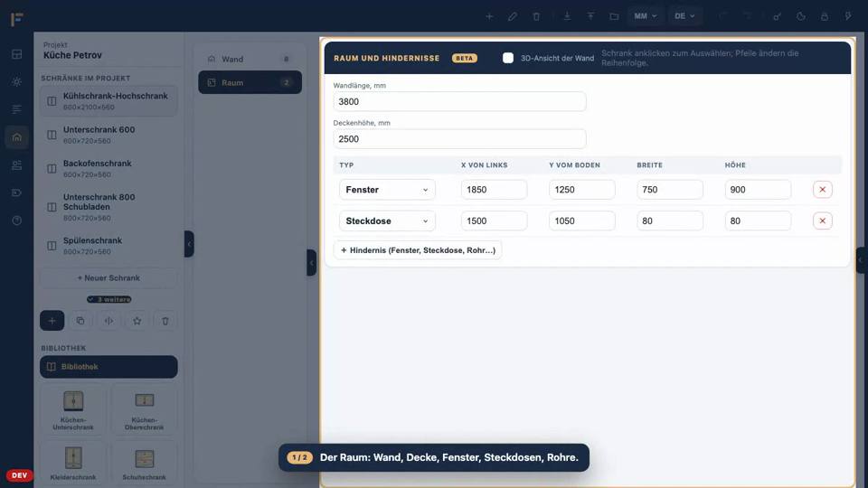Open the DE language dropdown
Image resolution: width=868 pixels, height=488 pixels.
coord(684,16)
